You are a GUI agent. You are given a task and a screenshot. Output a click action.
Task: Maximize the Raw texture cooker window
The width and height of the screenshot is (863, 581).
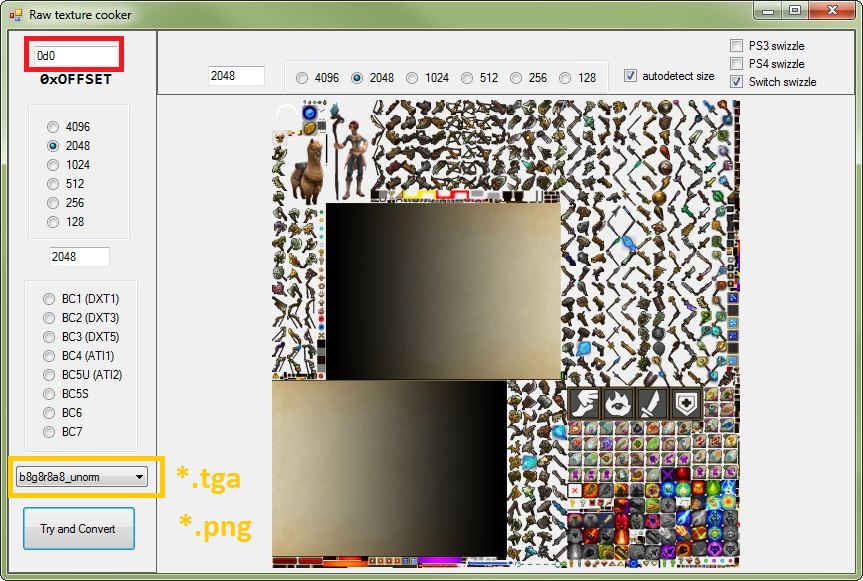(x=795, y=10)
